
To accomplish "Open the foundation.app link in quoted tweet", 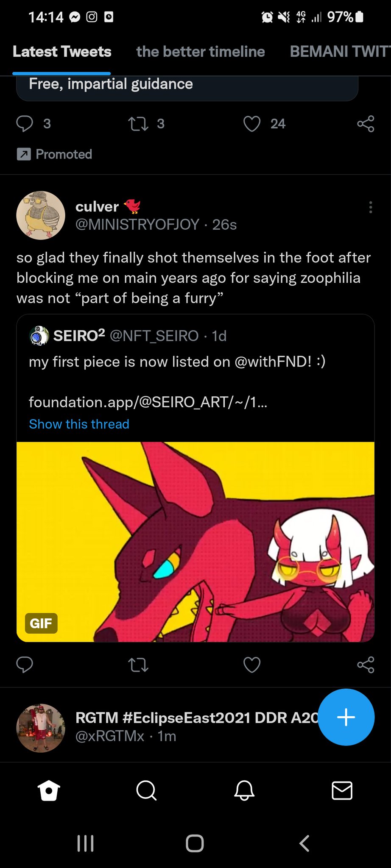I will [x=148, y=402].
